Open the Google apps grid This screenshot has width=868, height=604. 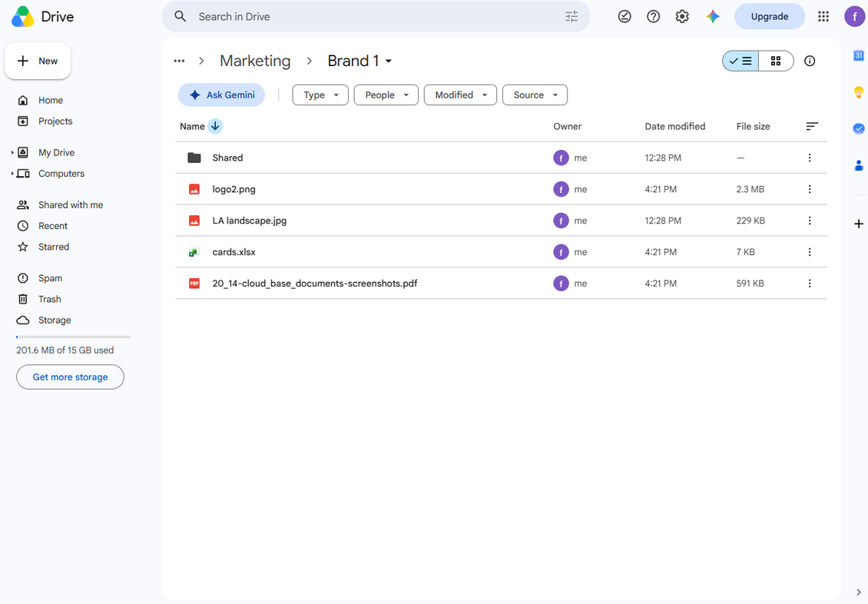tap(823, 17)
